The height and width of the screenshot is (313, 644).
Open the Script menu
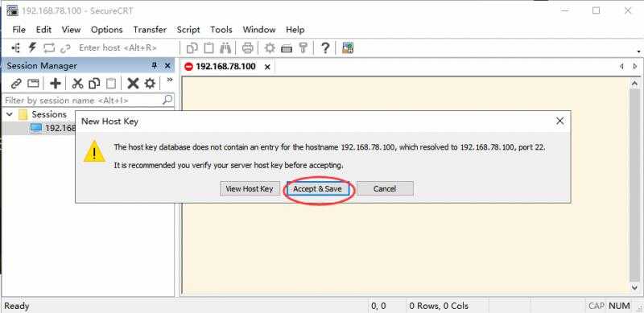coord(188,30)
